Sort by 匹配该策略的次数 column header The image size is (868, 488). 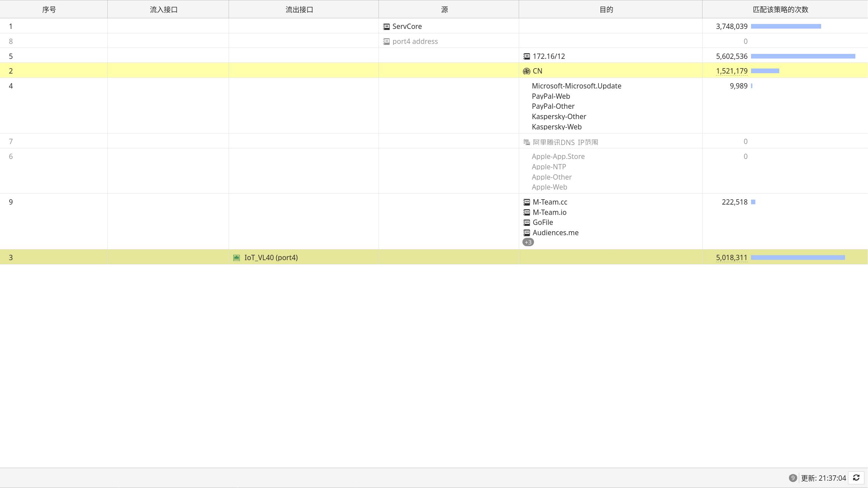(780, 9)
